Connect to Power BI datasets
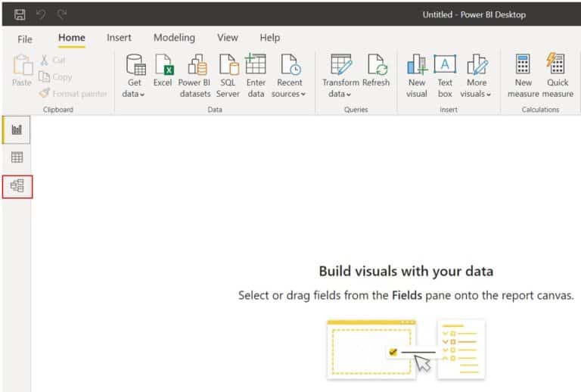 point(195,76)
